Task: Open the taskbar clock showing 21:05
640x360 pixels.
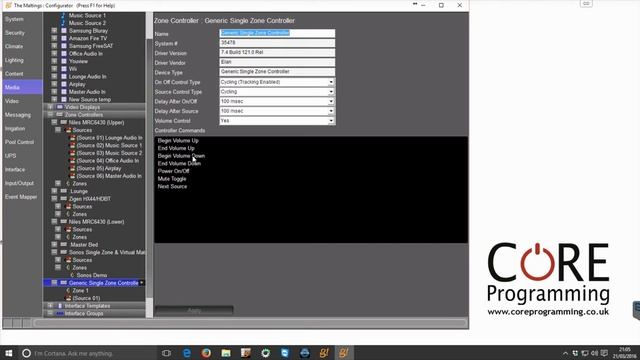Action: 624,353
